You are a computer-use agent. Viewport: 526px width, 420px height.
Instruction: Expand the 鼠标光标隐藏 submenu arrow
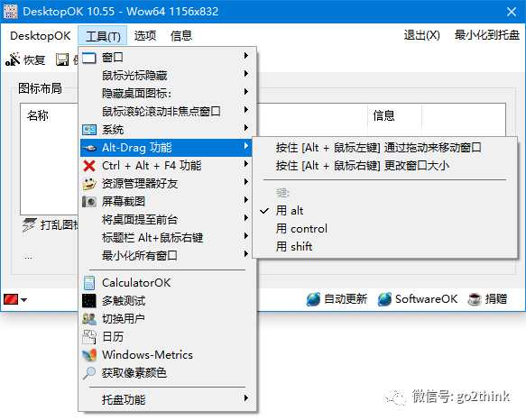pos(246,73)
